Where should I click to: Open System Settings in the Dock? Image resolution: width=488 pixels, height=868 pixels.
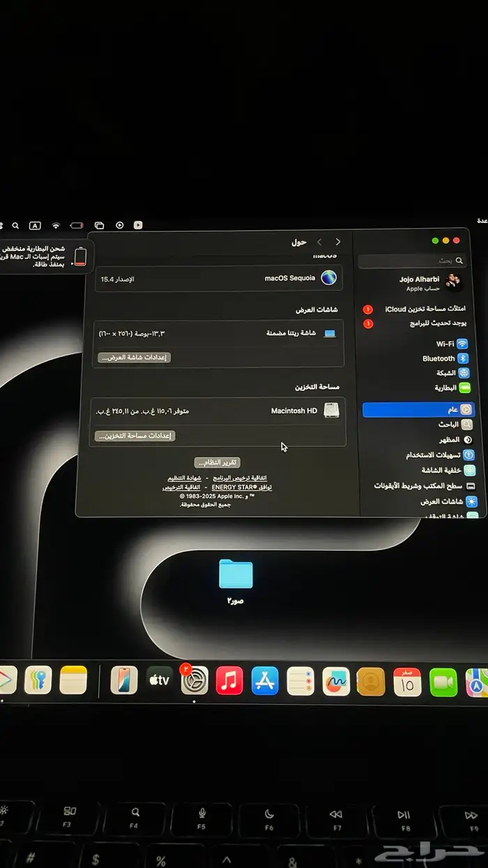[195, 680]
